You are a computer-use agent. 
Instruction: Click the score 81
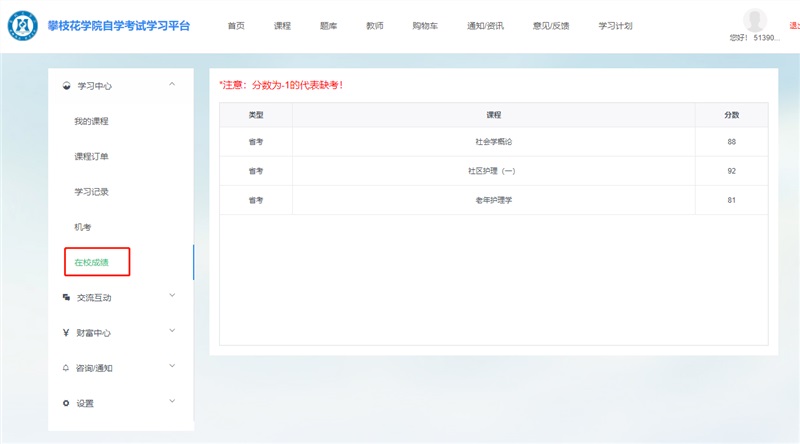pos(732,200)
